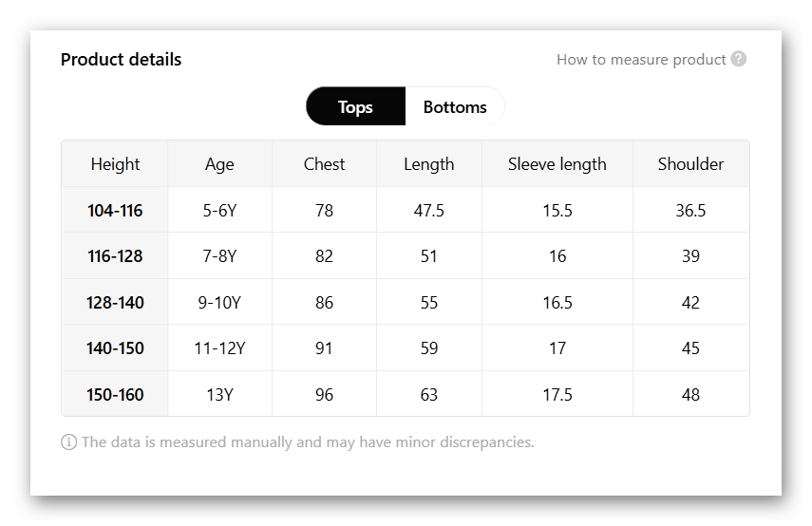Click the Height column header
Viewport: 812px width, 526px height.
click(115, 164)
